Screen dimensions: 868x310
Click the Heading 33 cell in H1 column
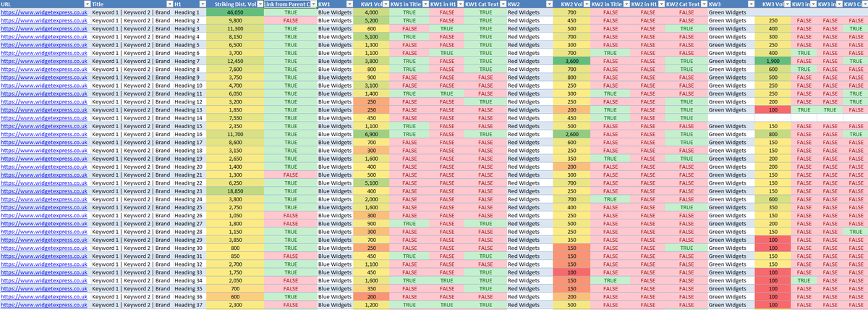(189, 272)
